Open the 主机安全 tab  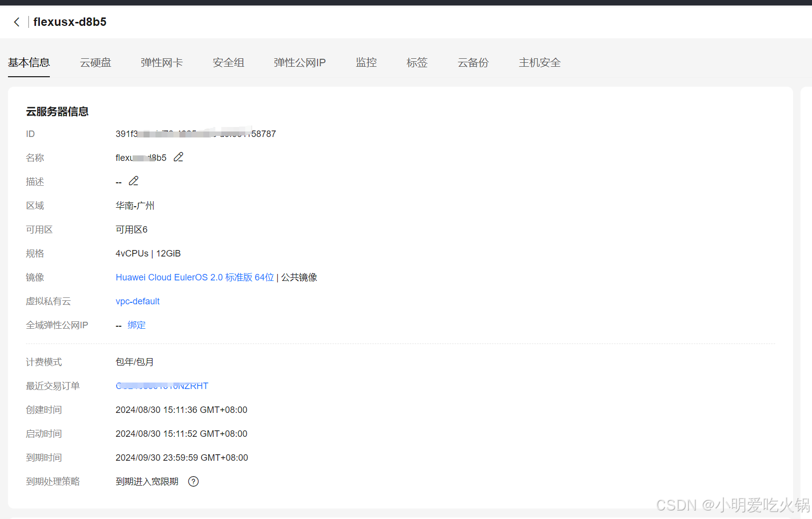[x=539, y=62]
